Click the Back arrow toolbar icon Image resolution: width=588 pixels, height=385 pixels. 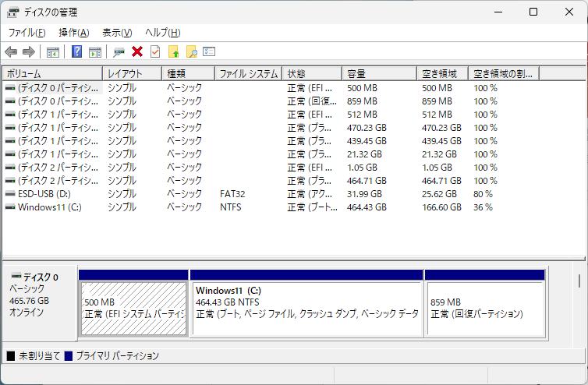11,51
